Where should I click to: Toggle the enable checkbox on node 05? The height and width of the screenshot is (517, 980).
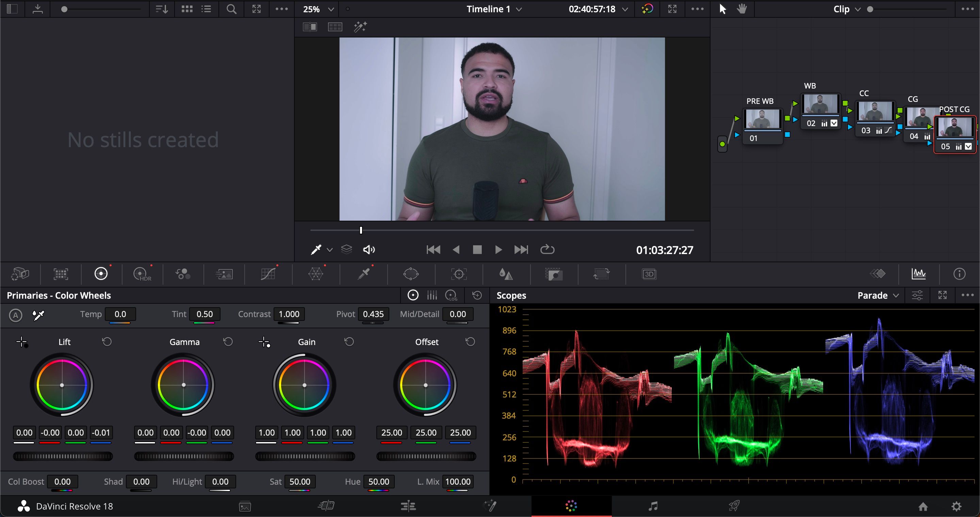pyautogui.click(x=968, y=146)
